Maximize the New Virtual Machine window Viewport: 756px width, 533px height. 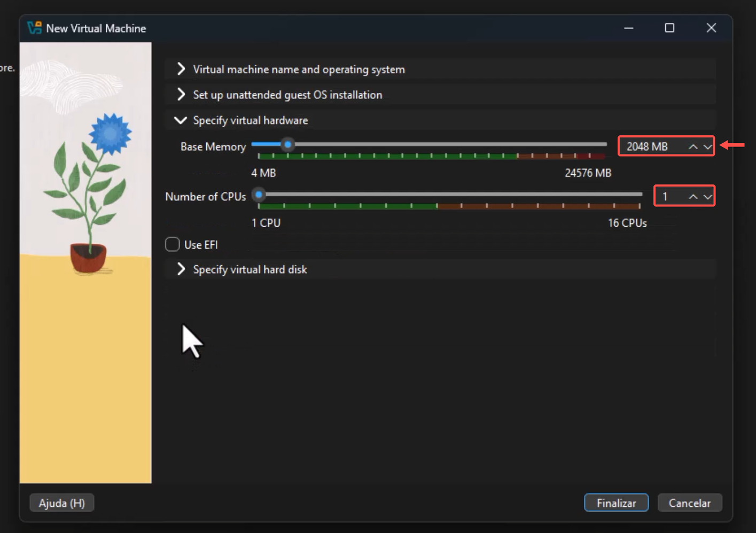pyautogui.click(x=669, y=28)
